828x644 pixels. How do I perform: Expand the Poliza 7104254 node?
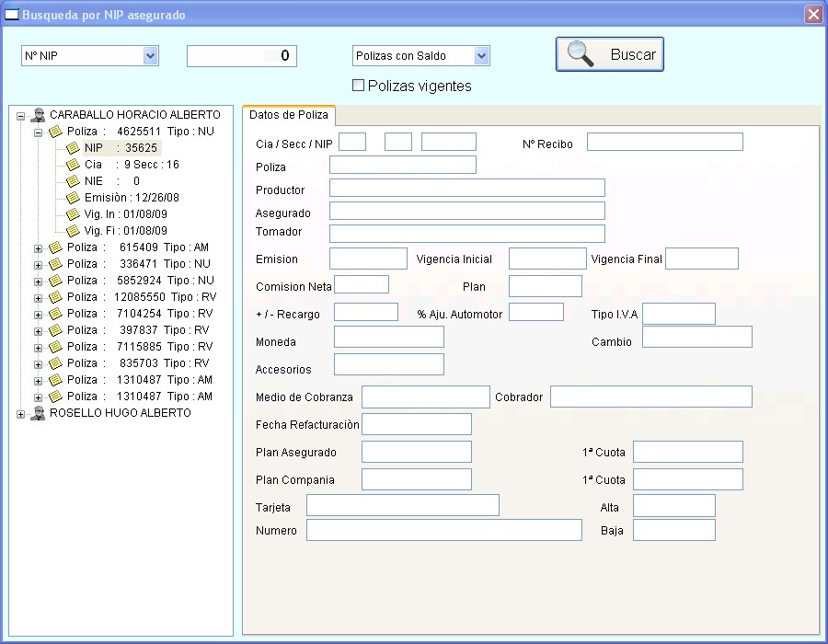click(38, 315)
